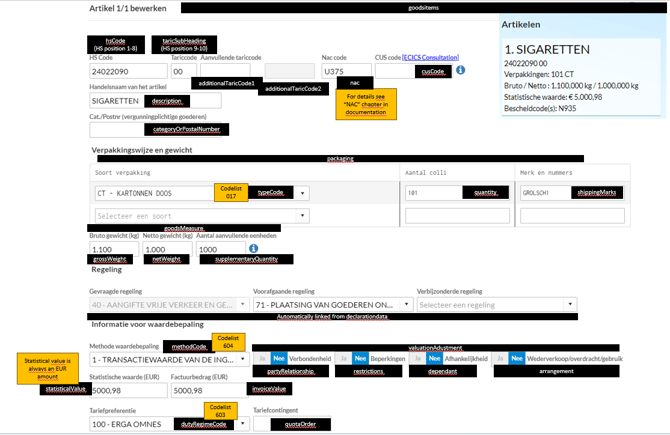The height and width of the screenshot is (435, 670).
Task: Click the Statistische waarde € 5.000,98 summary text
Action: click(x=553, y=97)
